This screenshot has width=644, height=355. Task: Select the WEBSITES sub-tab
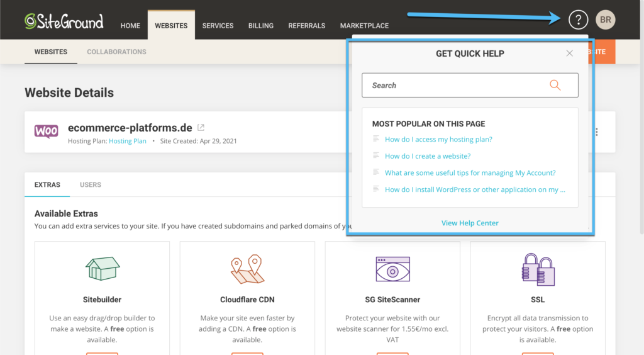[51, 52]
